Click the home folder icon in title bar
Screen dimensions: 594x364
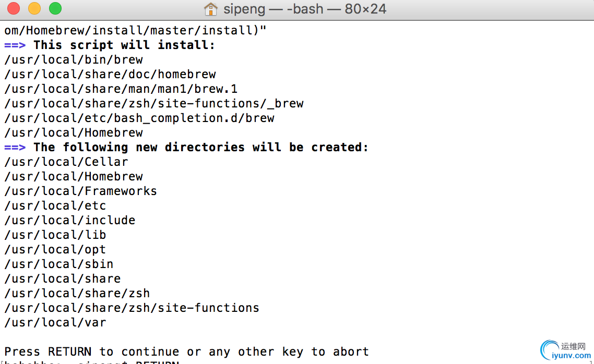pos(211,9)
